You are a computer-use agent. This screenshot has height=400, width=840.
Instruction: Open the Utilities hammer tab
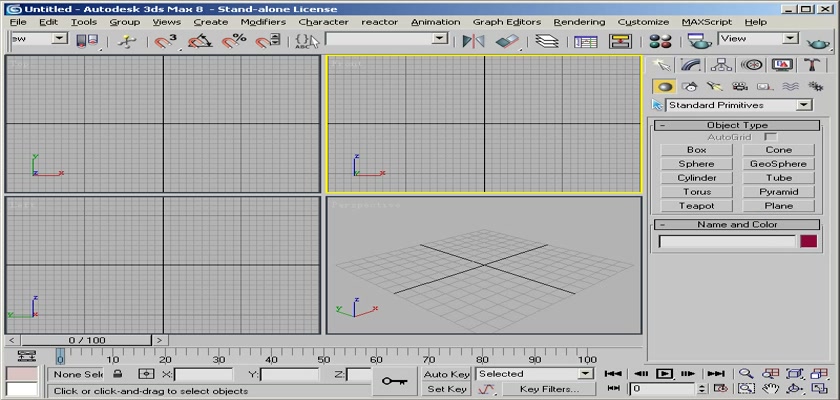click(812, 65)
